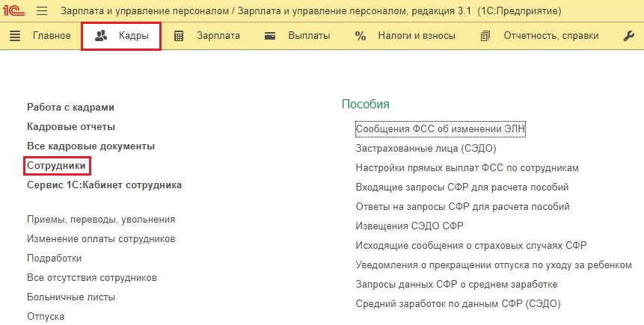This screenshot has height=325, width=644.
Task: Open the wrench settings icon
Action: (x=629, y=36)
